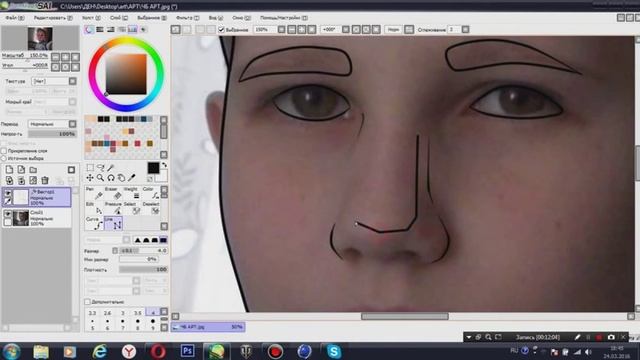Show the color wheel panel
Image resolution: width=640 pixels, height=360 pixels.
click(x=89, y=29)
